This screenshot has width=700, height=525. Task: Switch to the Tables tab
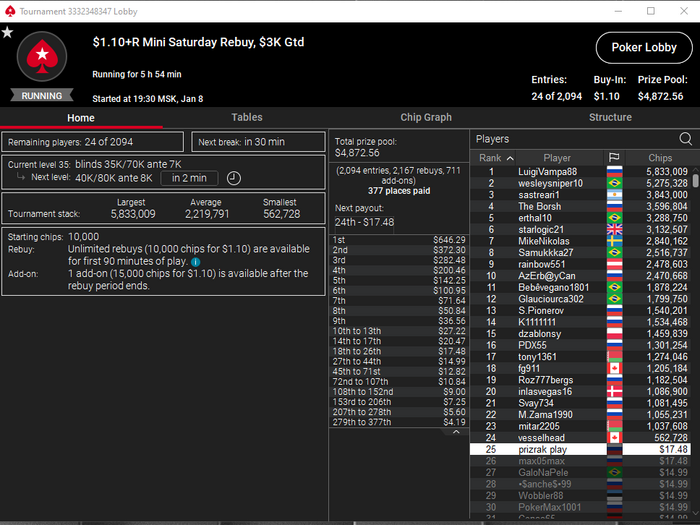coord(246,117)
